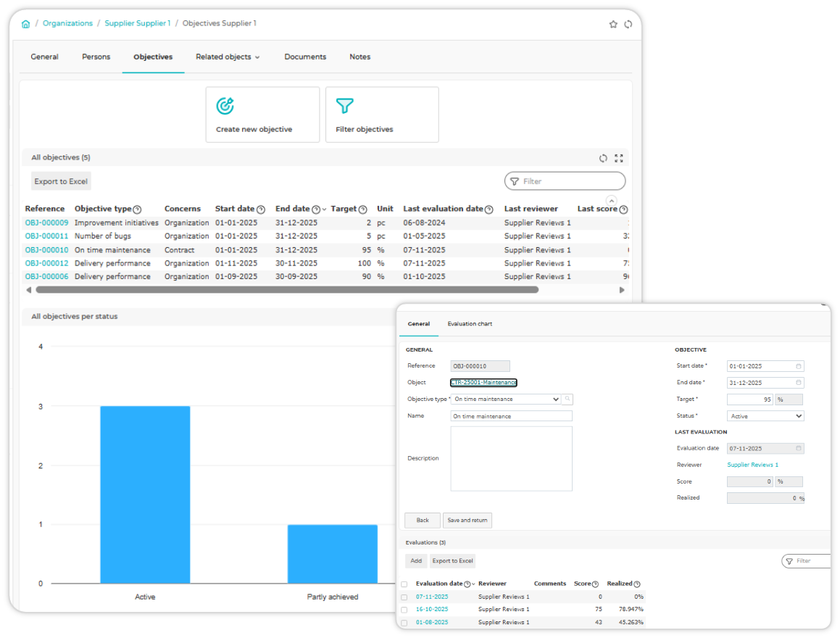Open the Documents tab
840x638 pixels.
pos(305,57)
